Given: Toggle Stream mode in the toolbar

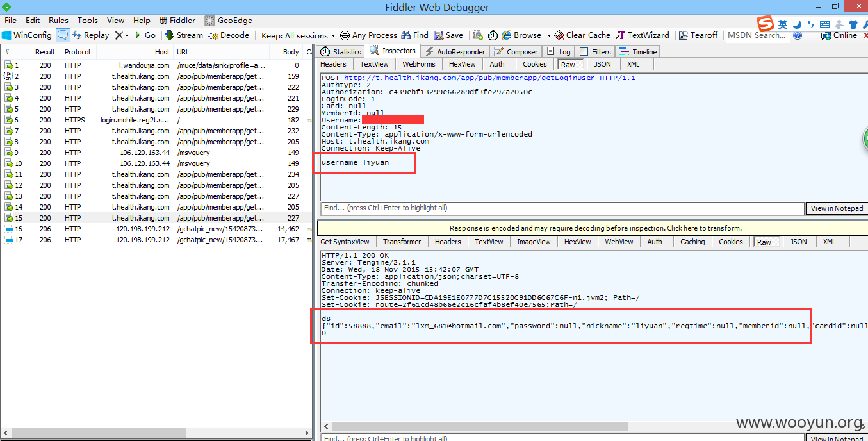Looking at the screenshot, I should click(x=184, y=35).
